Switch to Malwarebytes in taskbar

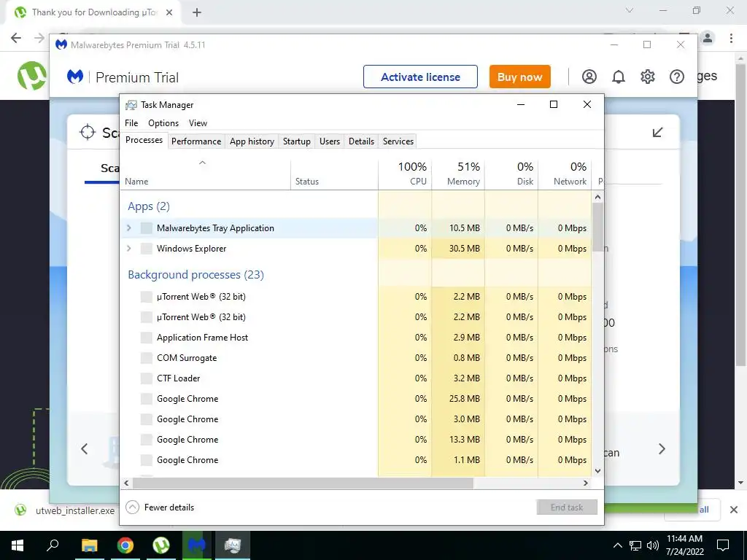pos(197,545)
